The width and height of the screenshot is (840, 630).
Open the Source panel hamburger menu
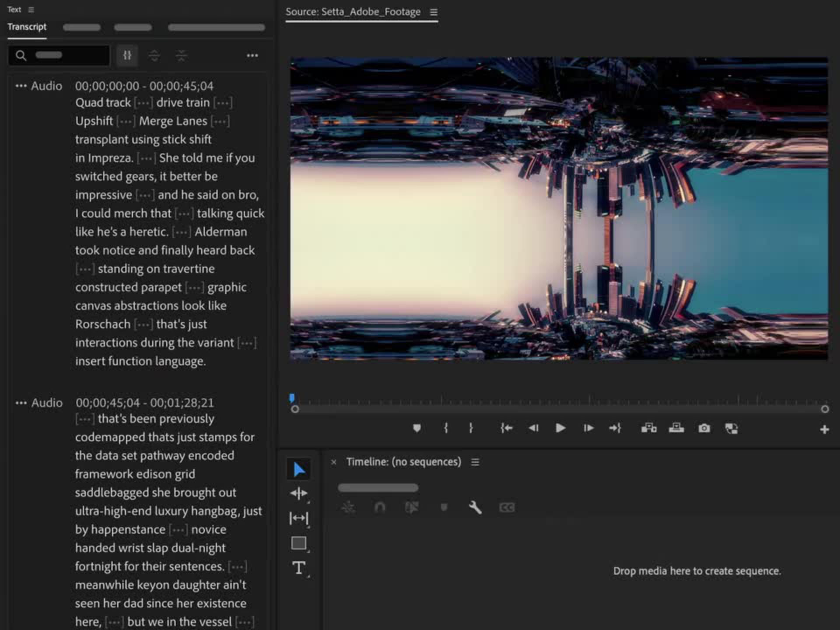click(x=434, y=12)
